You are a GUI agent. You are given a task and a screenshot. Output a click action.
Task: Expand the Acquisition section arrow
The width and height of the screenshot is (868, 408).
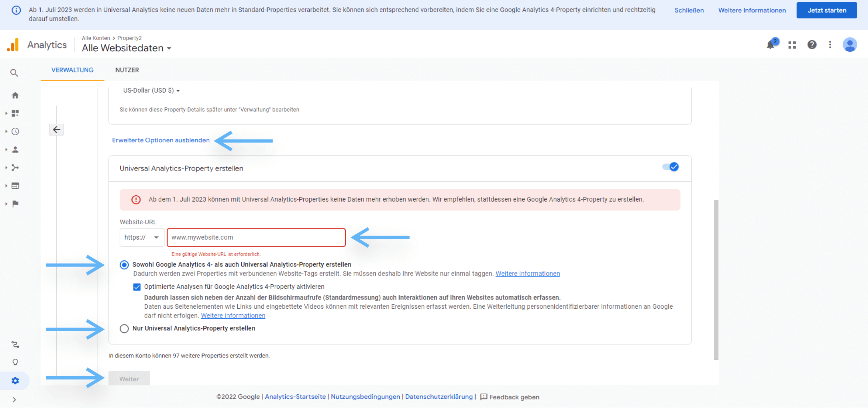(6, 168)
